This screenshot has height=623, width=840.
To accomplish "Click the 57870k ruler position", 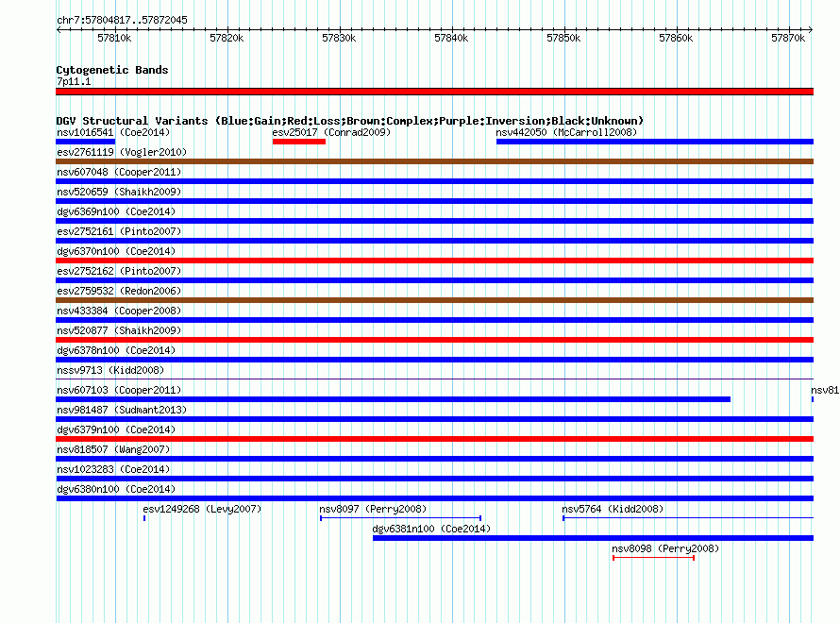I will (788, 38).
